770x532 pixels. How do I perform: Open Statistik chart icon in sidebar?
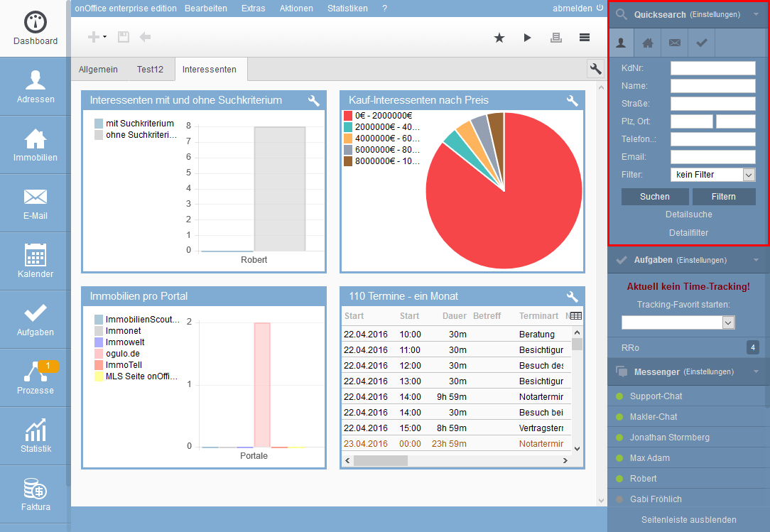point(36,436)
